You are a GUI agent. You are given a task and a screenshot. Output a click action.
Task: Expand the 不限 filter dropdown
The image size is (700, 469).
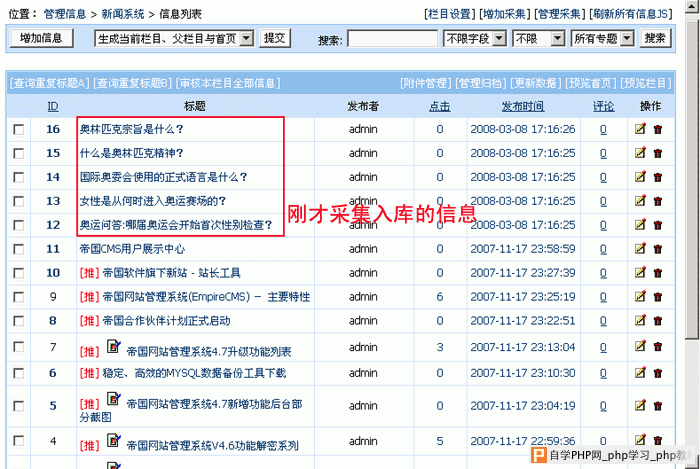tap(538, 39)
